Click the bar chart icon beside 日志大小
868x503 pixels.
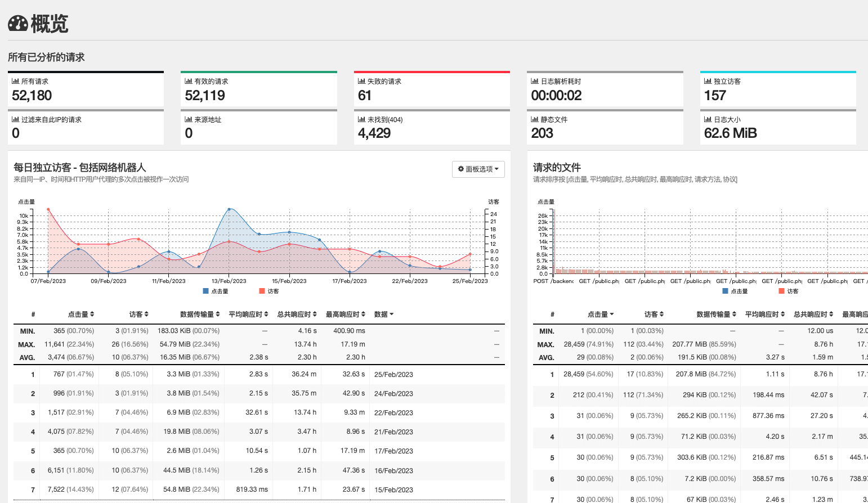coord(708,119)
